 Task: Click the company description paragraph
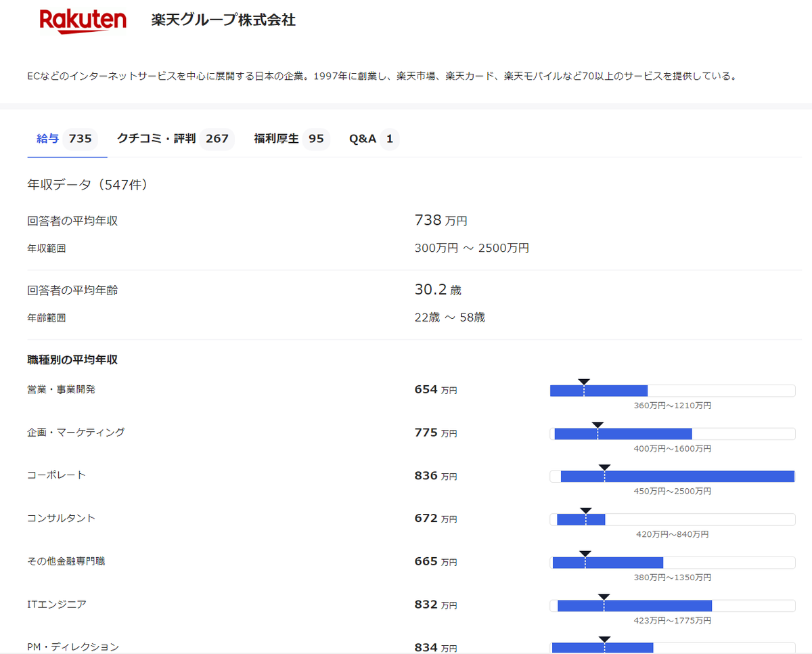coord(382,76)
